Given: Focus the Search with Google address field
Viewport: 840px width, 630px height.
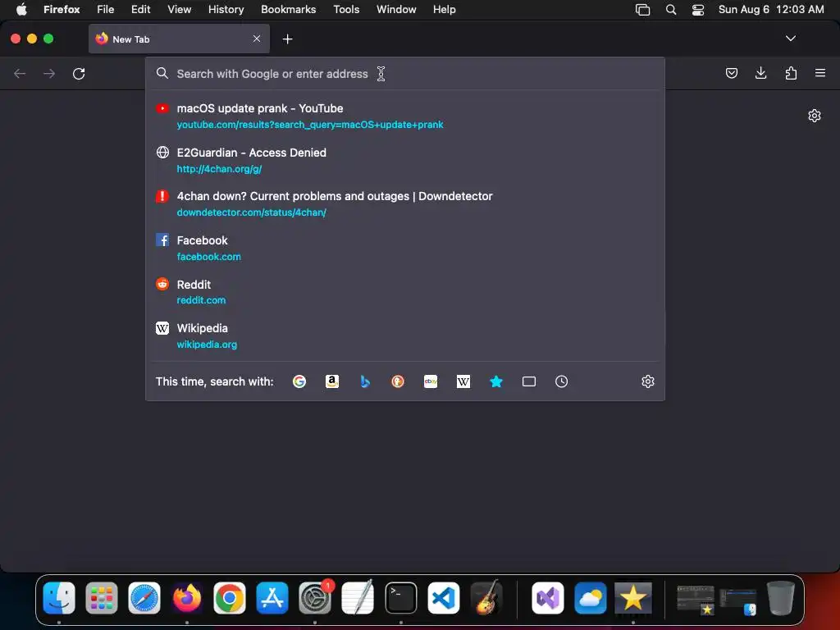Looking at the screenshot, I should [x=405, y=74].
